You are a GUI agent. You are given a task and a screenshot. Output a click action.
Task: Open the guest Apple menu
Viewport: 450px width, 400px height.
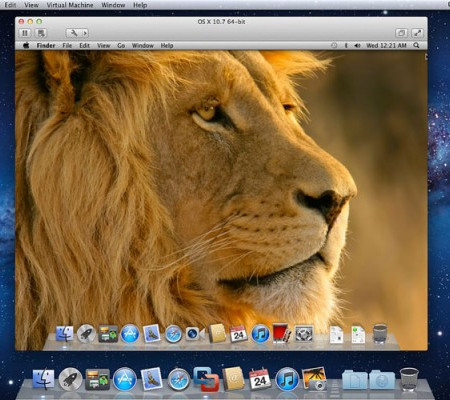click(26, 45)
